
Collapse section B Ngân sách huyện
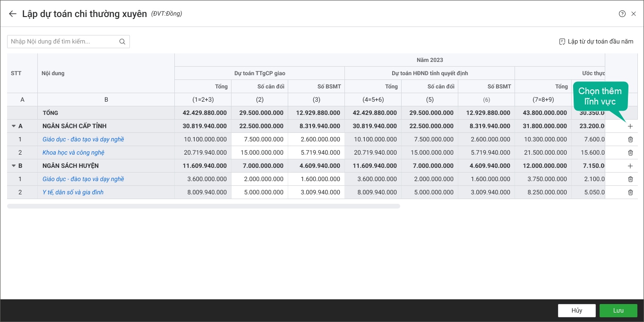click(14, 166)
